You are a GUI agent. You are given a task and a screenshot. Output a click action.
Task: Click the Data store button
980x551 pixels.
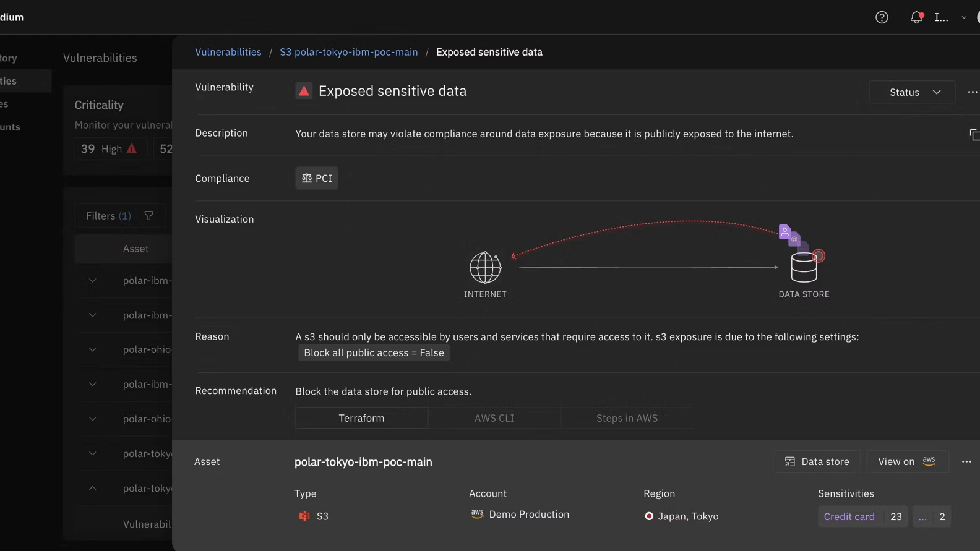[817, 461]
